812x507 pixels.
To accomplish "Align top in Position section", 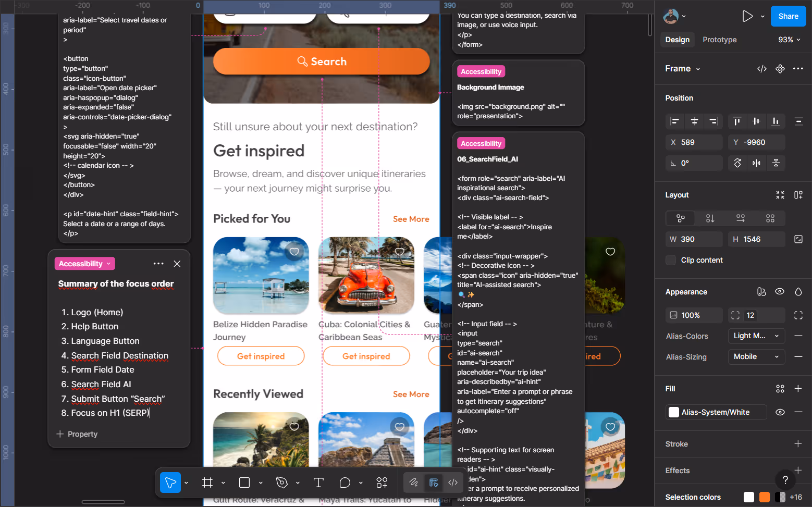I will 737,121.
